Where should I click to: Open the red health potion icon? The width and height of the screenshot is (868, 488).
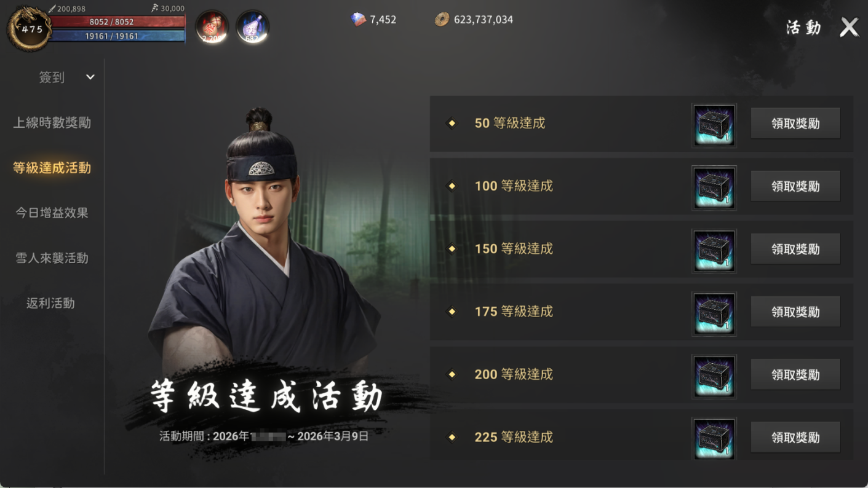[212, 27]
